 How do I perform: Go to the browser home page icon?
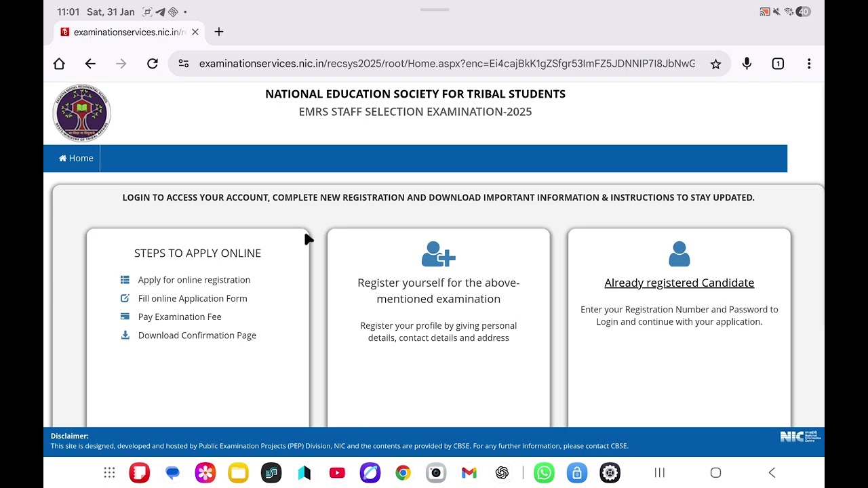point(59,64)
